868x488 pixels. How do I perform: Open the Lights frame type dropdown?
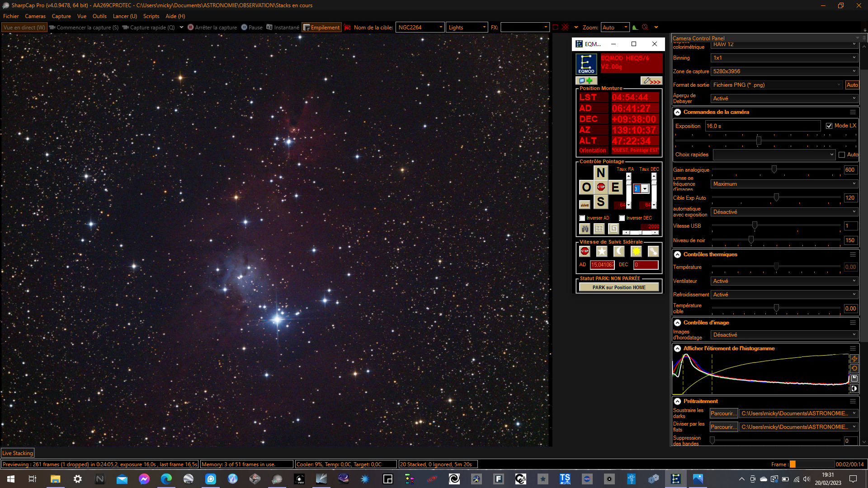tap(467, 28)
